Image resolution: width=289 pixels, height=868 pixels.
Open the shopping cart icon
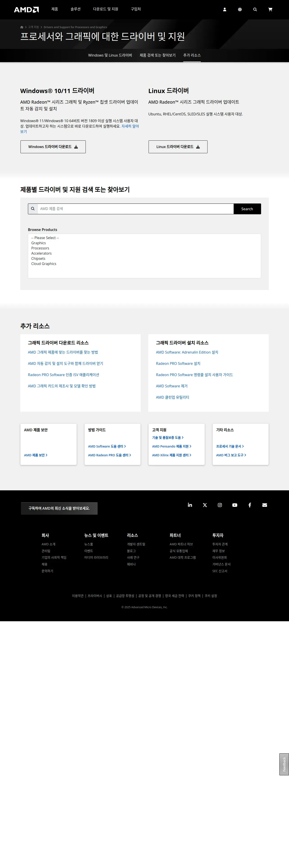coord(270,9)
